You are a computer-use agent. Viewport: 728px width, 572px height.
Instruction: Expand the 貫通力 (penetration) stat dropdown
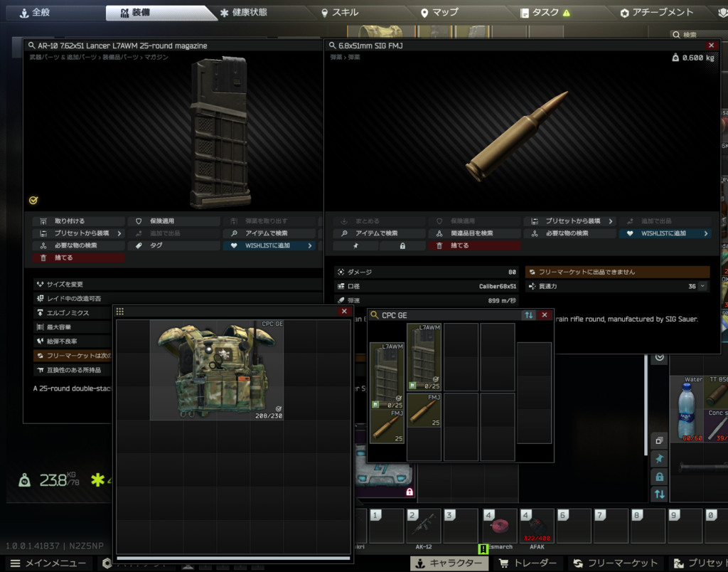pos(703,286)
